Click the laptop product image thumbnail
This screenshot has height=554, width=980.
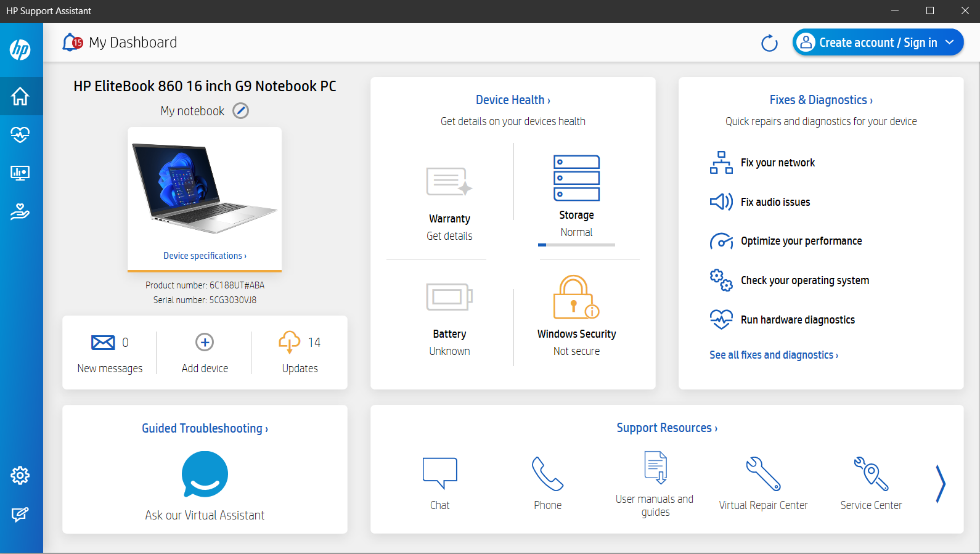pyautogui.click(x=205, y=189)
